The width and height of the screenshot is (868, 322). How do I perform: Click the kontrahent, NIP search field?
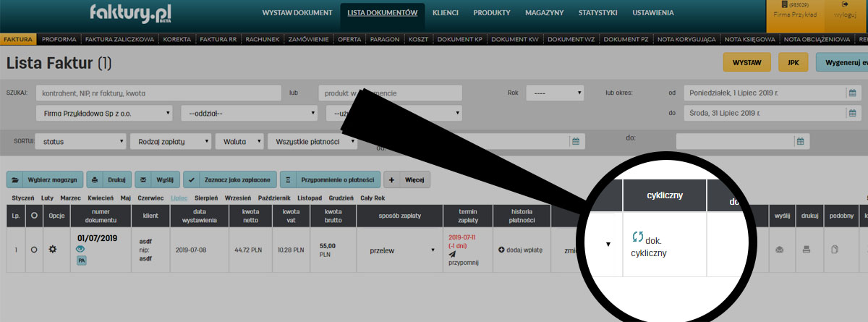click(x=158, y=93)
